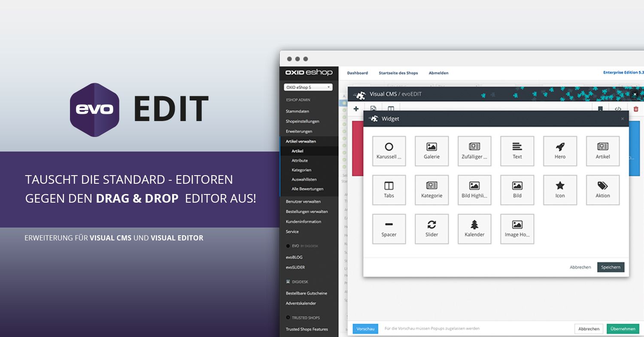Close the Widget dialog
This screenshot has height=337, width=644.
623,119
